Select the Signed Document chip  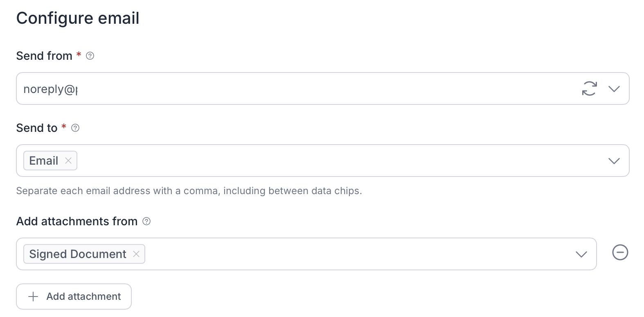(x=78, y=254)
